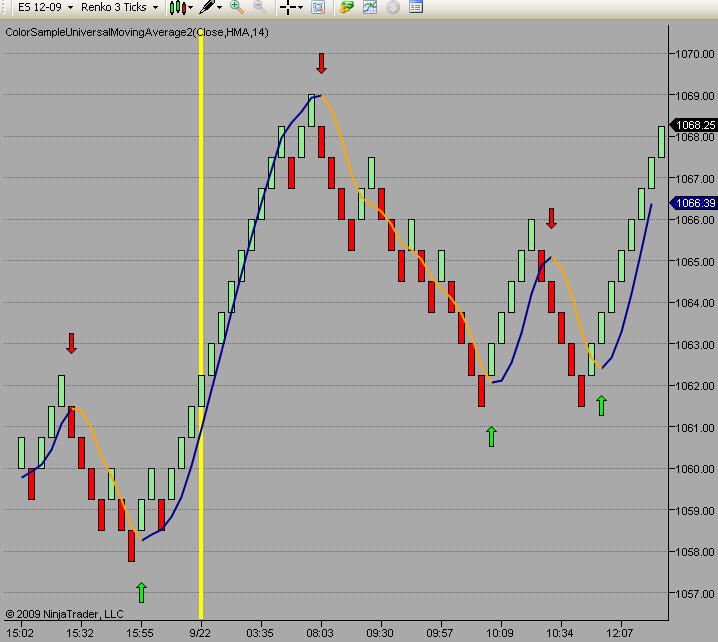
Task: Click the 10:34 time axis label
Action: point(560,633)
